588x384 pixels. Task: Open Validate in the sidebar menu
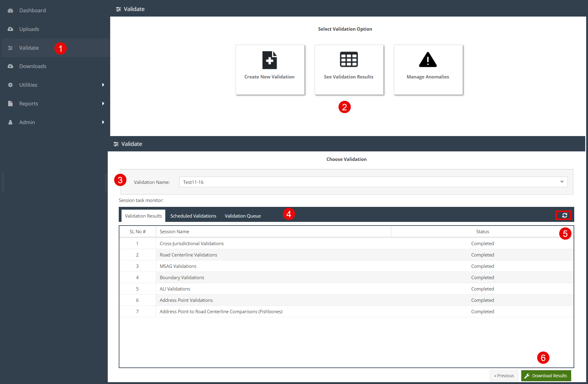click(29, 48)
